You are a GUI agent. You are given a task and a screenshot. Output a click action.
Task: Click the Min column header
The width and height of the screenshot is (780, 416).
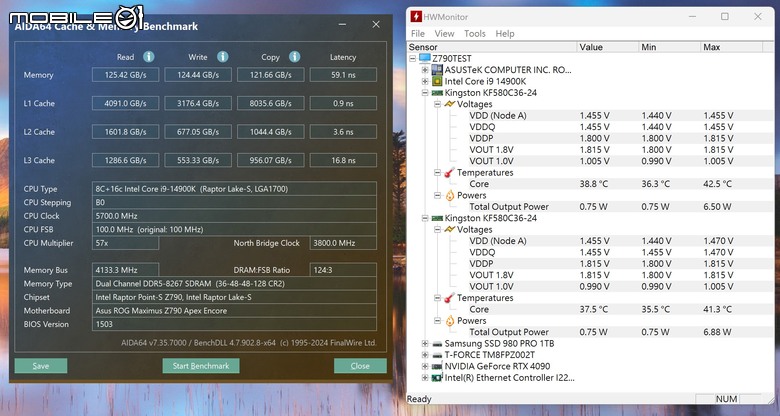tap(670, 47)
